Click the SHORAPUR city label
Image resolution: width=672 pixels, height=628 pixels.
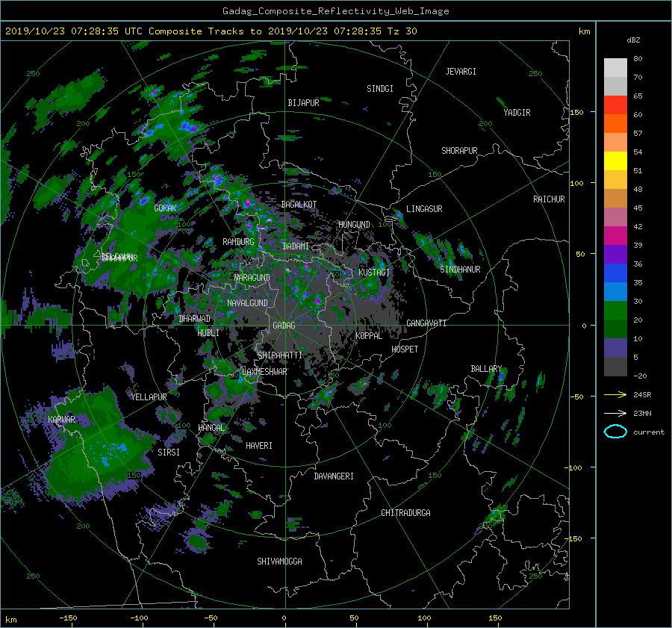(x=459, y=151)
